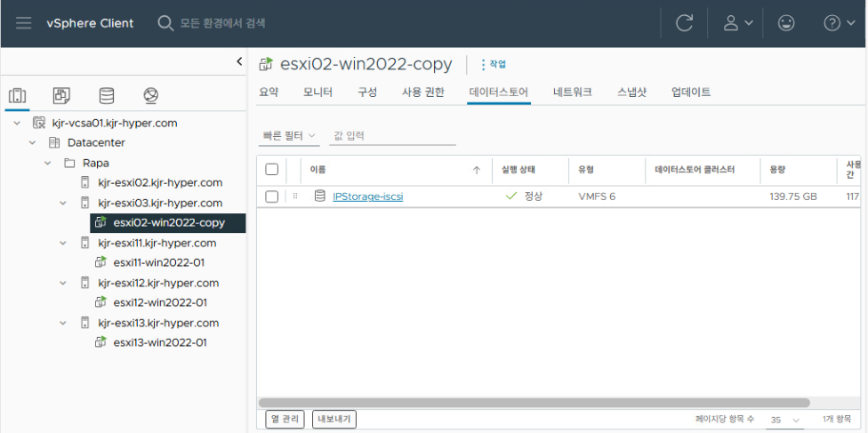
Task: Click the vCenter server icon for kjr-vcsa01
Action: (x=39, y=123)
